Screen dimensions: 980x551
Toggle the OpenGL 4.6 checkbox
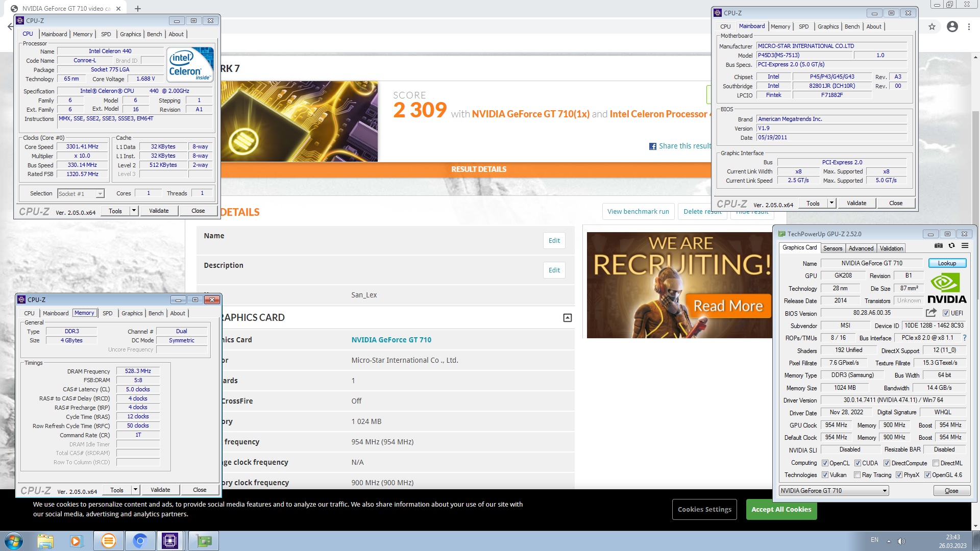click(927, 475)
